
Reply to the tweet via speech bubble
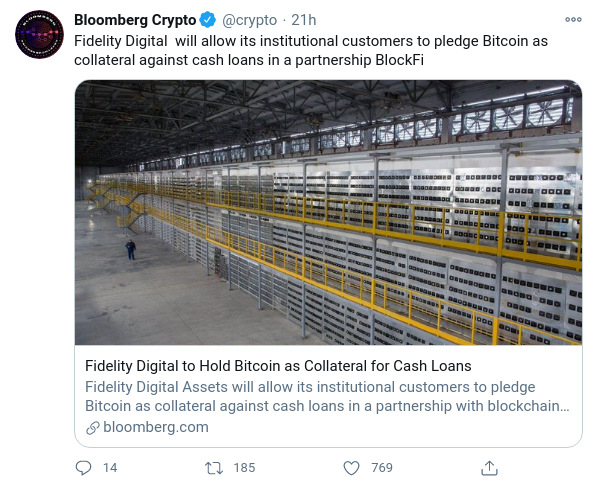point(83,468)
